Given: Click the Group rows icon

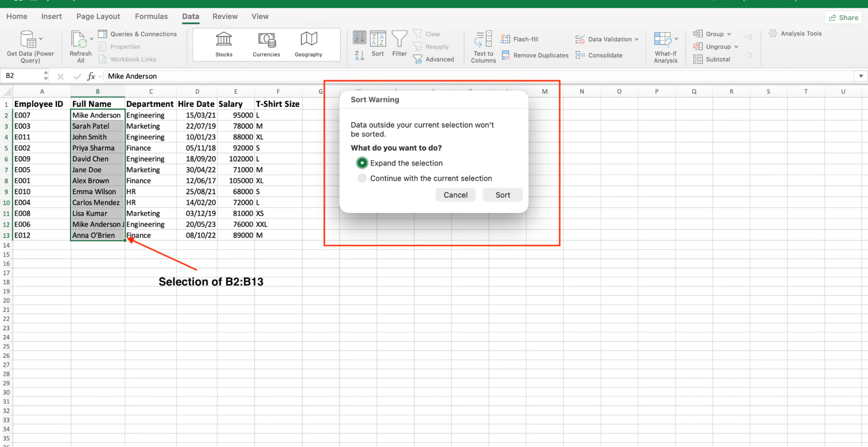Looking at the screenshot, I should pyautogui.click(x=698, y=33).
